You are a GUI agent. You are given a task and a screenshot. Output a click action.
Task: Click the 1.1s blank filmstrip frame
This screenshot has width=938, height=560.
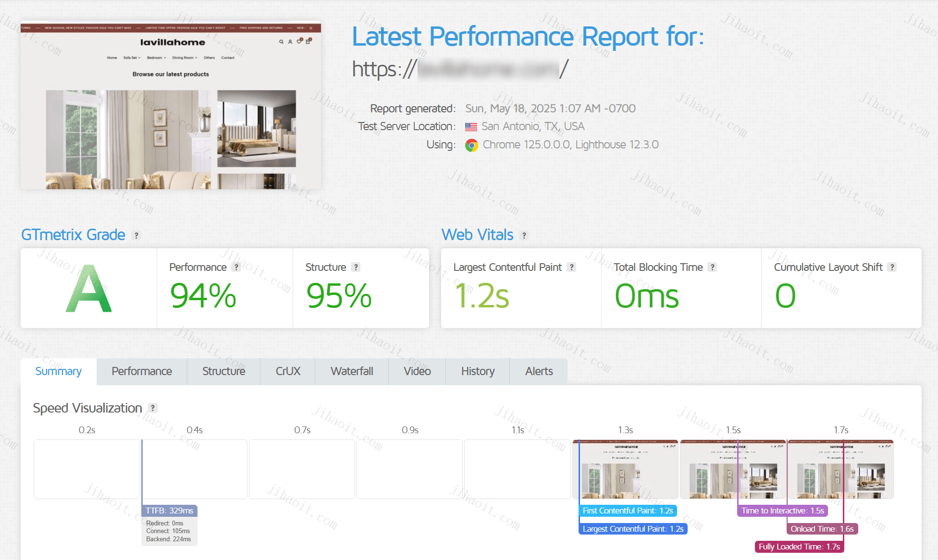tap(517, 469)
